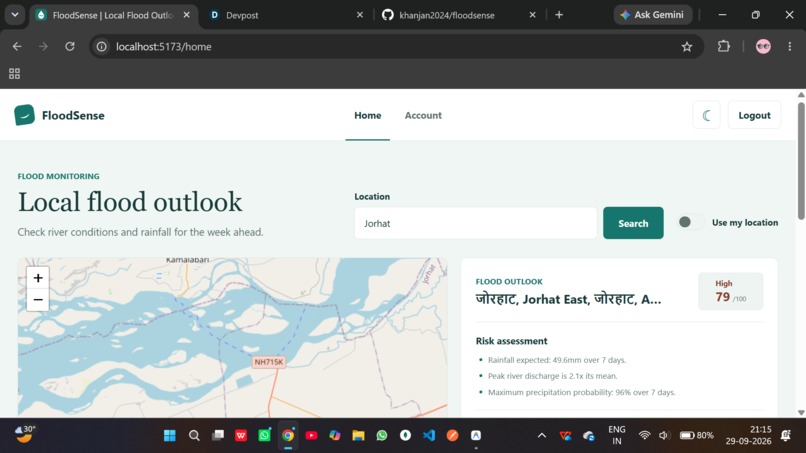Open the Home nav tab
This screenshot has height=453, width=806.
[368, 115]
